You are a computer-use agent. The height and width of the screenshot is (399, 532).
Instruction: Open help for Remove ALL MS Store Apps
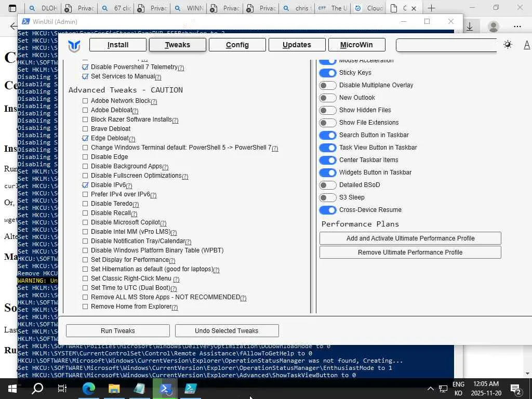click(243, 298)
